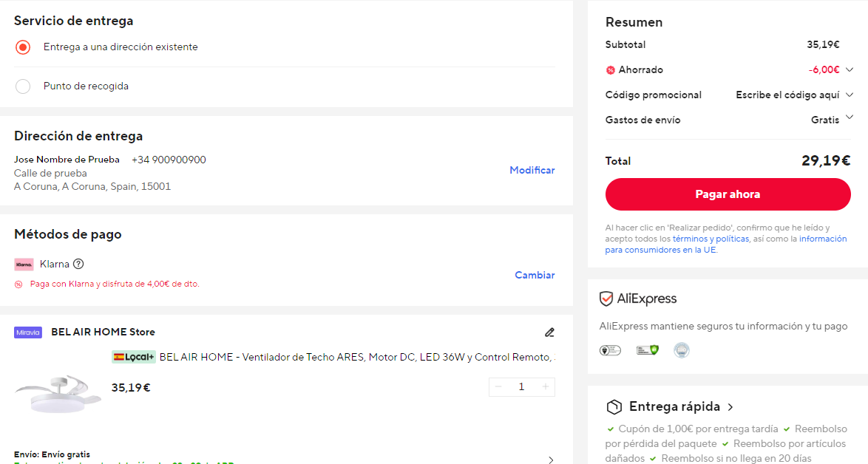The width and height of the screenshot is (868, 464).
Task: Click Escribe el código aquí field
Action: [x=787, y=95]
